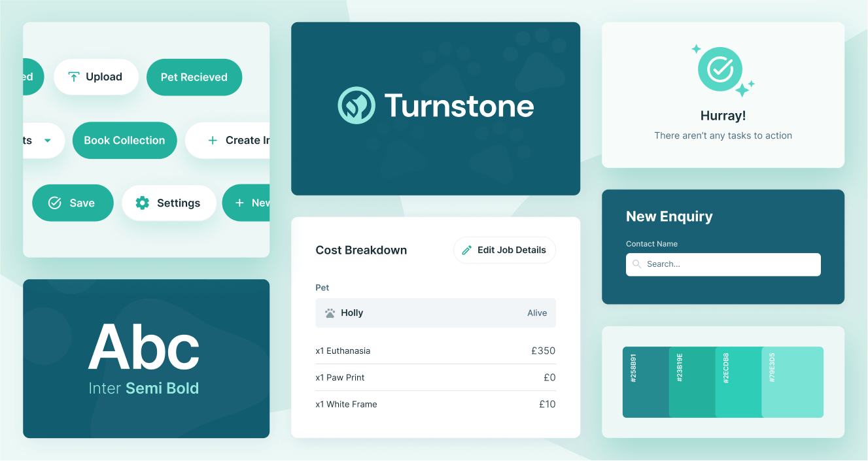Viewport: 868px width, 461px height.
Task: Click the upload arrow icon
Action: 74,77
